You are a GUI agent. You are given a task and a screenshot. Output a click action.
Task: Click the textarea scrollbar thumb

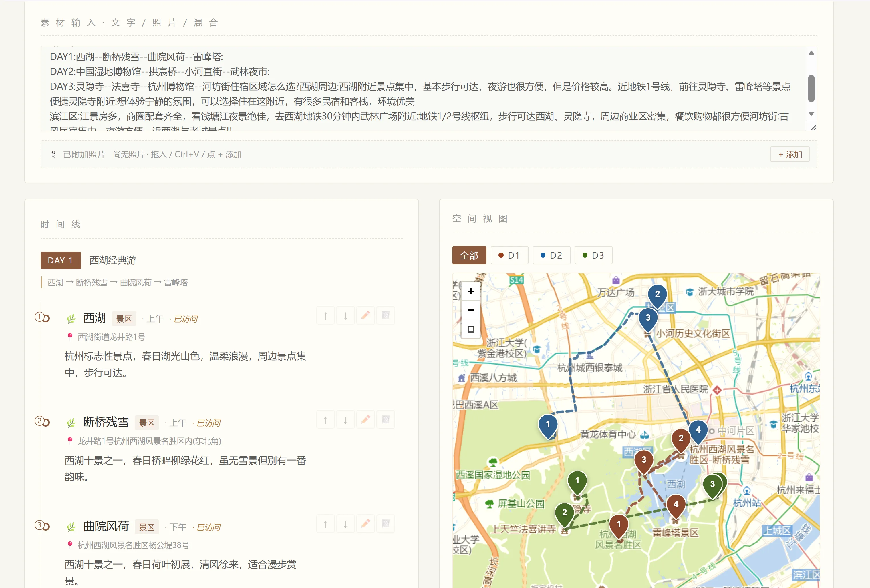811,89
